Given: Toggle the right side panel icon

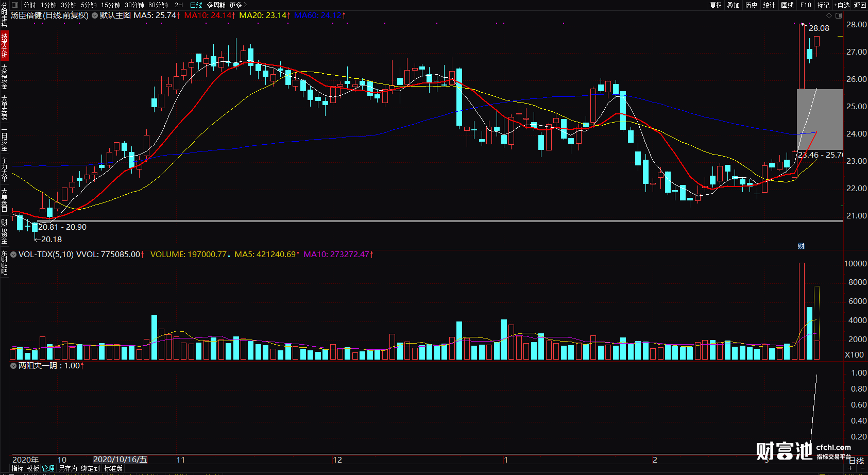Looking at the screenshot, I should pos(839,15).
